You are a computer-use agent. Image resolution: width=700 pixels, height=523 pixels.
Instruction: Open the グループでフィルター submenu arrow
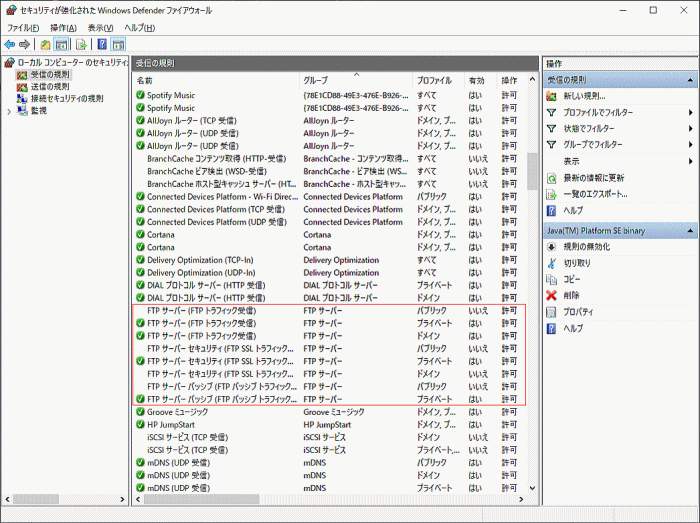pos(691,145)
